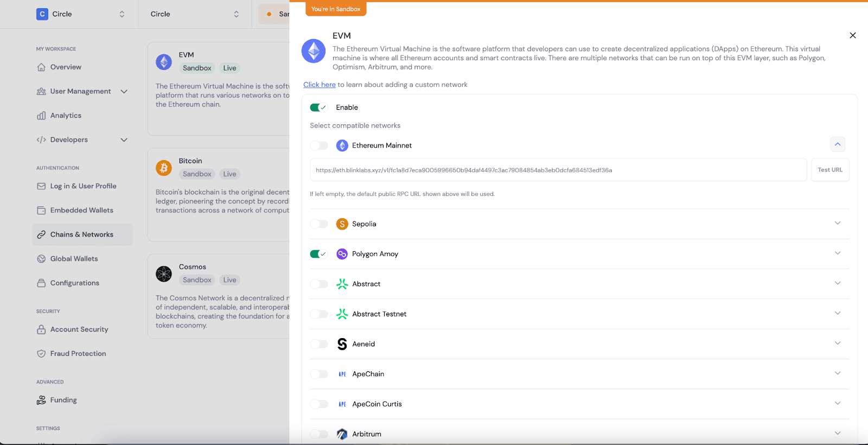The width and height of the screenshot is (868, 445).
Task: Click the ApeCoin Curtis network icon
Action: (x=342, y=404)
